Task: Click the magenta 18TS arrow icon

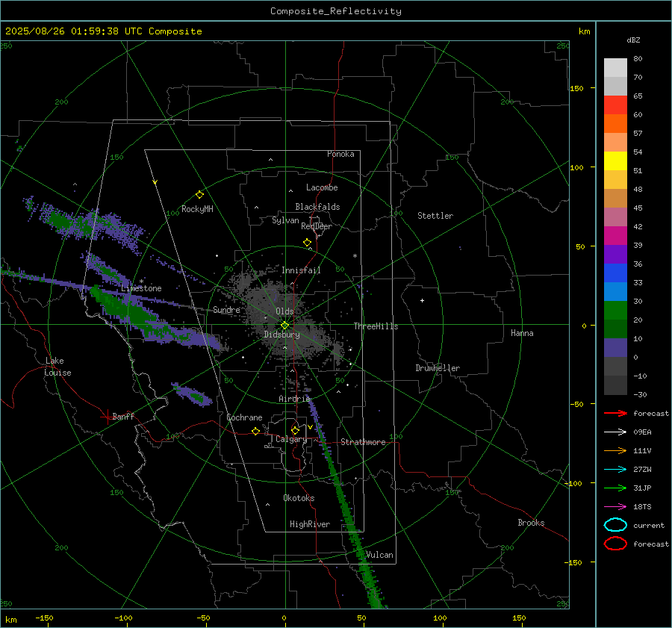Action: tap(615, 506)
